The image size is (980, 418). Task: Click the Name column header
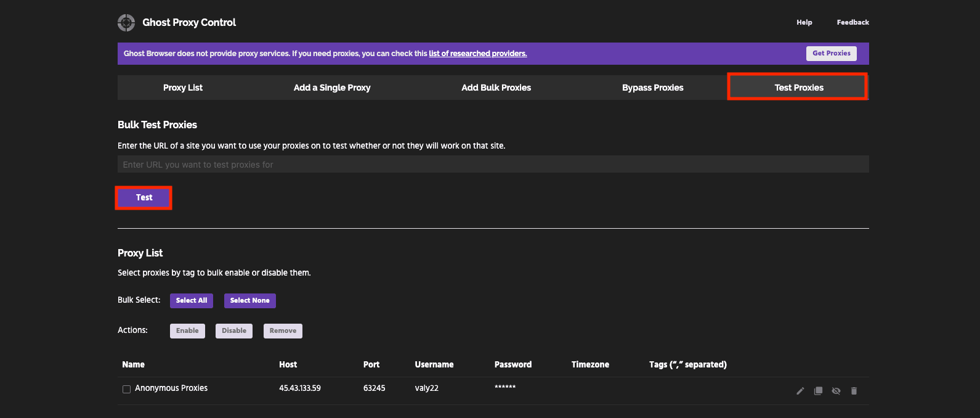click(x=134, y=364)
